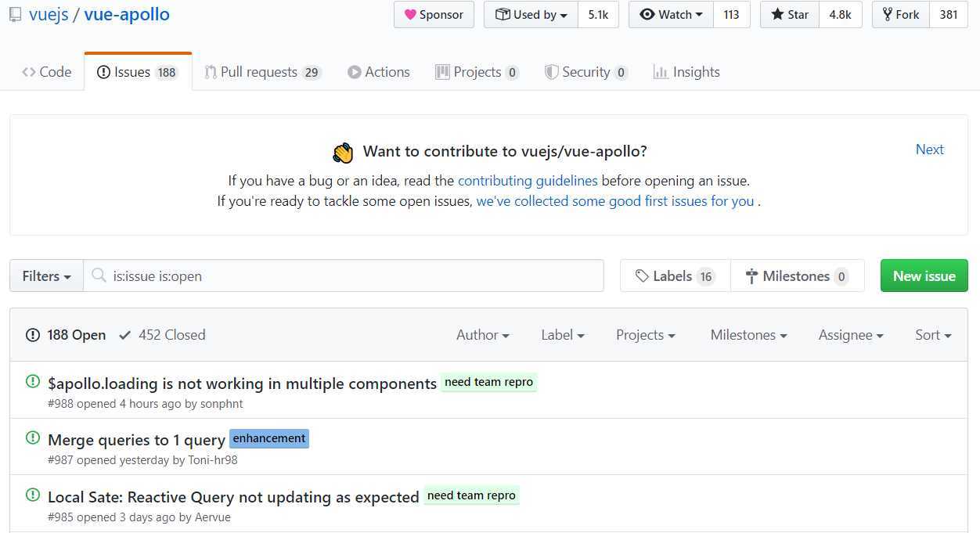Expand the Assignee filter dropdown
This screenshot has width=980, height=533.
(x=851, y=335)
